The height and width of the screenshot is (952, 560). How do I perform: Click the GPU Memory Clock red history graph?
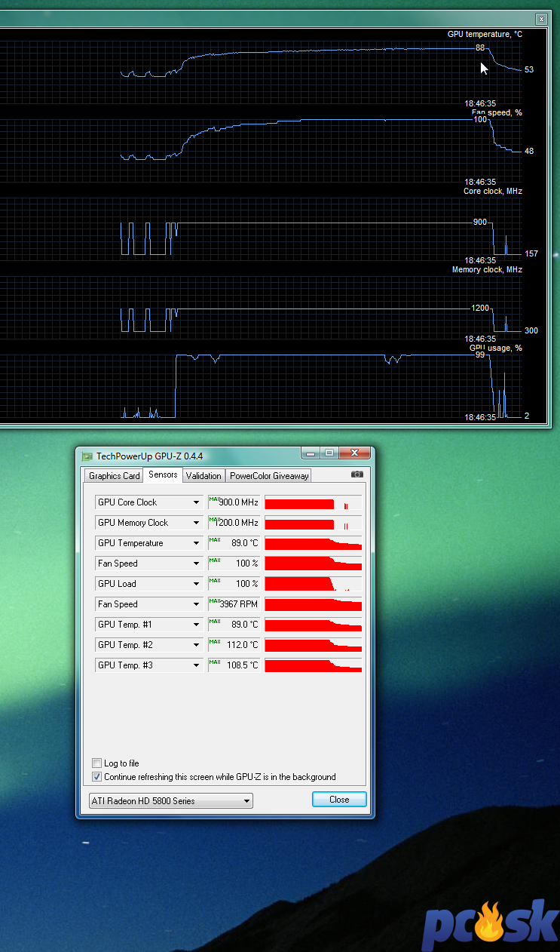click(x=314, y=523)
